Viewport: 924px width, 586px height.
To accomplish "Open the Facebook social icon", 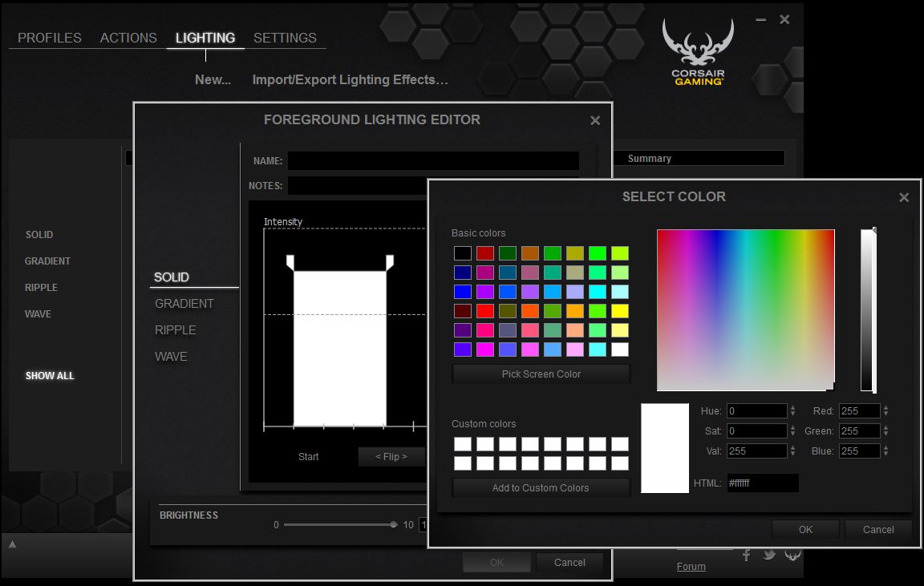I will coord(747,555).
